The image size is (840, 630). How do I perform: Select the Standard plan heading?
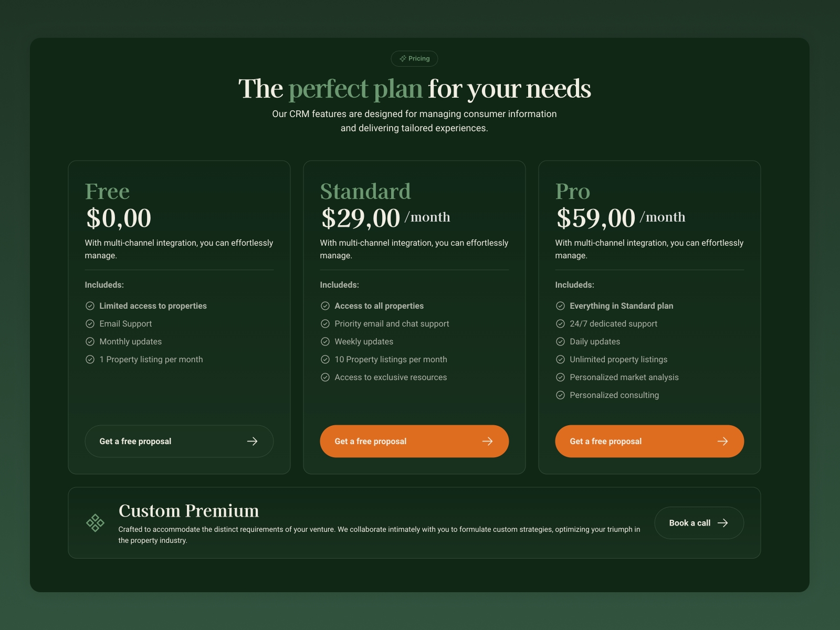pyautogui.click(x=365, y=191)
